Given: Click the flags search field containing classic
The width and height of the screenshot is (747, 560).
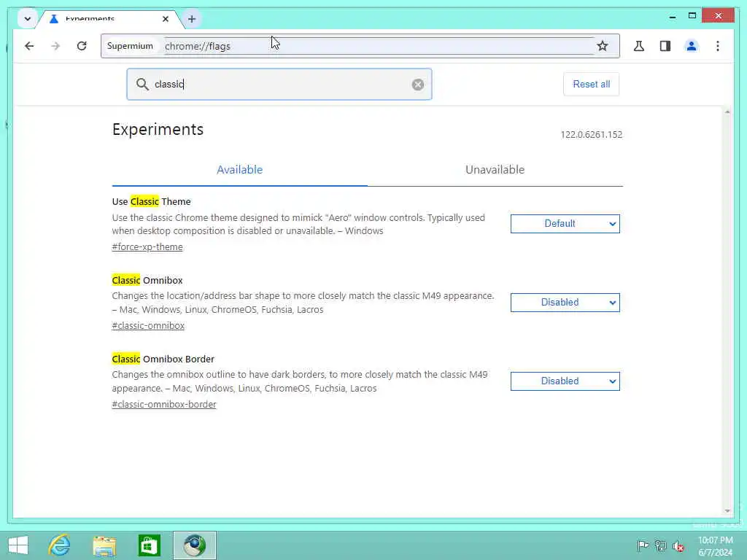Looking at the screenshot, I should pos(279,85).
